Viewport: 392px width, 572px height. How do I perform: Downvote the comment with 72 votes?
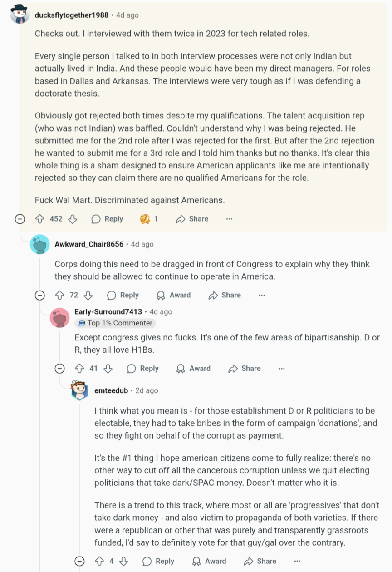[88, 295]
